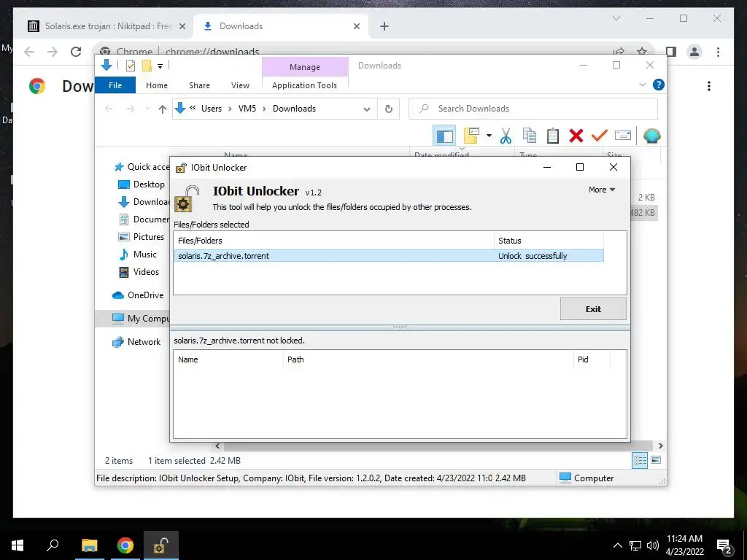Expand the address bar history dropdown
The height and width of the screenshot is (560, 747).
click(367, 109)
